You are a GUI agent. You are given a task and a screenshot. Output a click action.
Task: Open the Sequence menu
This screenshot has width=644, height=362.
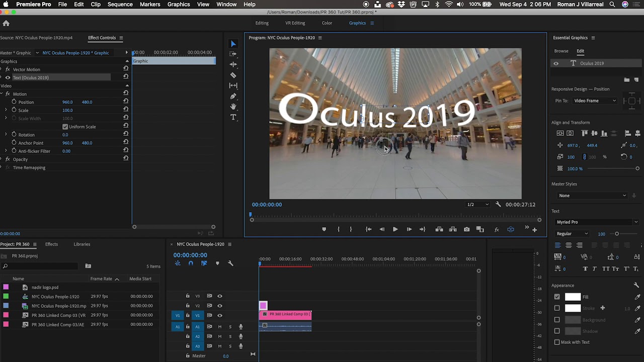120,4
